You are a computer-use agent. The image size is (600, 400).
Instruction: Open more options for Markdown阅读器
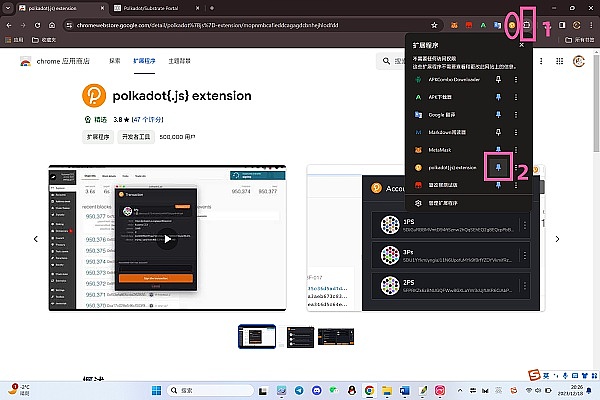click(516, 132)
